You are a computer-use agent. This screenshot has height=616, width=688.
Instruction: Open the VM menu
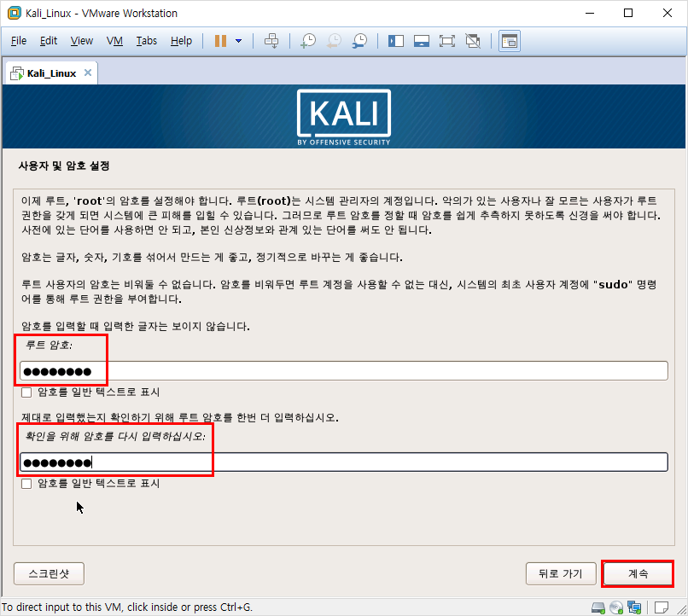[x=114, y=41]
